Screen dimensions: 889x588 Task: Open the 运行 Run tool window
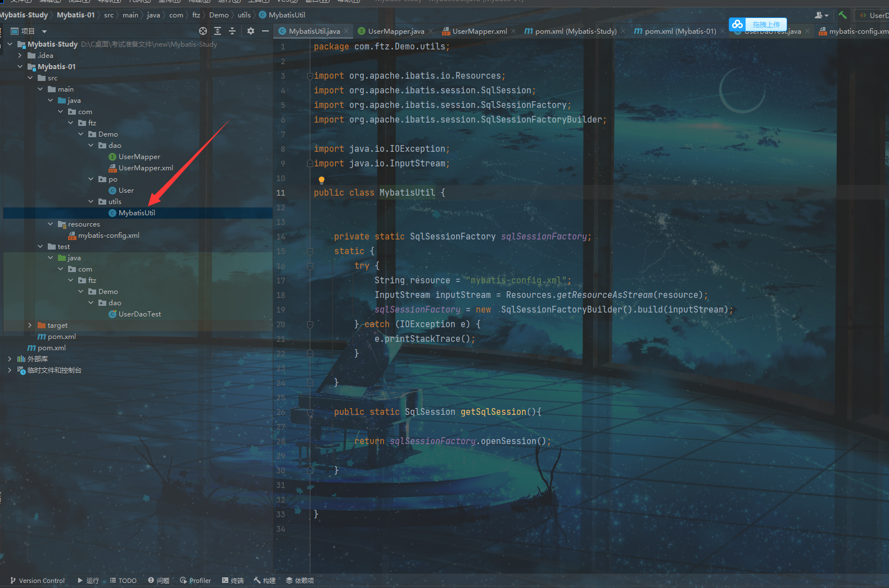coord(88,581)
